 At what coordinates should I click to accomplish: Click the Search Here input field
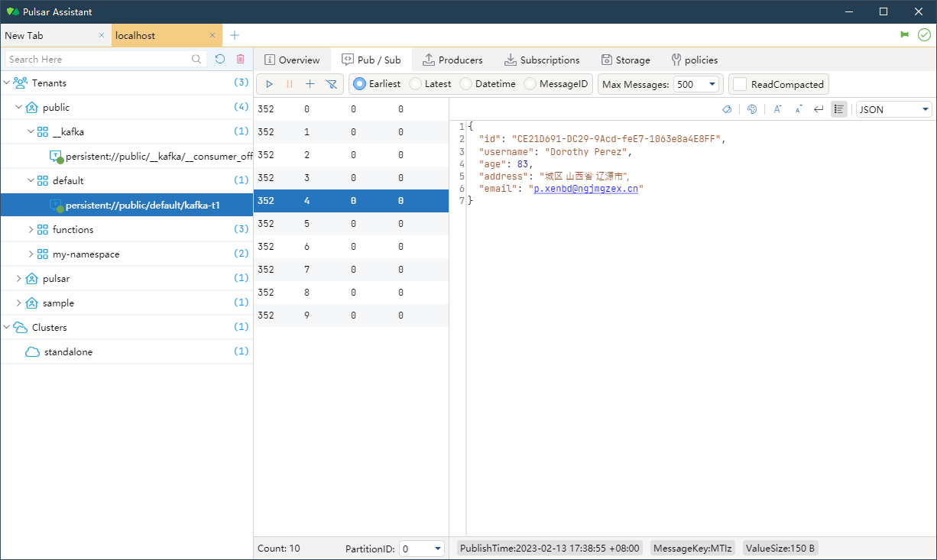(x=98, y=59)
